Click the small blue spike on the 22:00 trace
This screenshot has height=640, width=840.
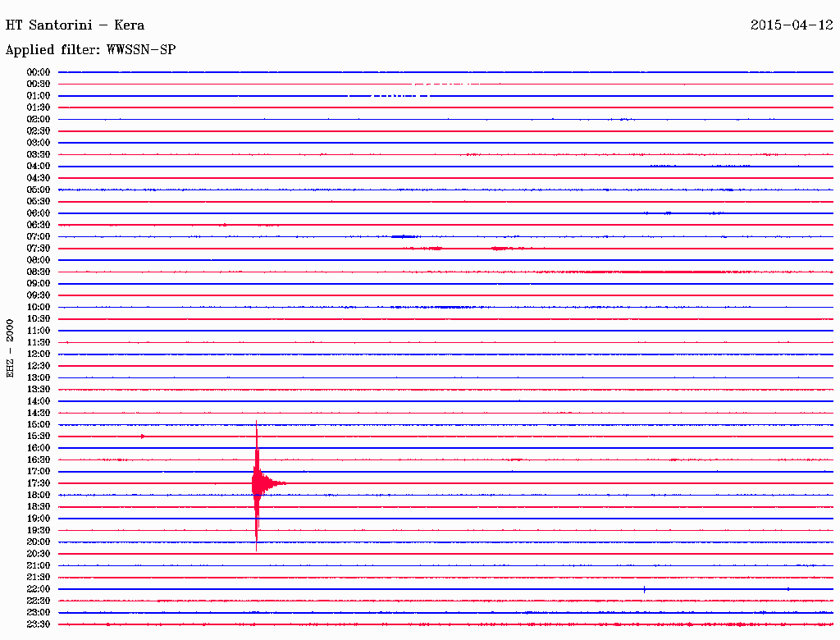point(644,589)
